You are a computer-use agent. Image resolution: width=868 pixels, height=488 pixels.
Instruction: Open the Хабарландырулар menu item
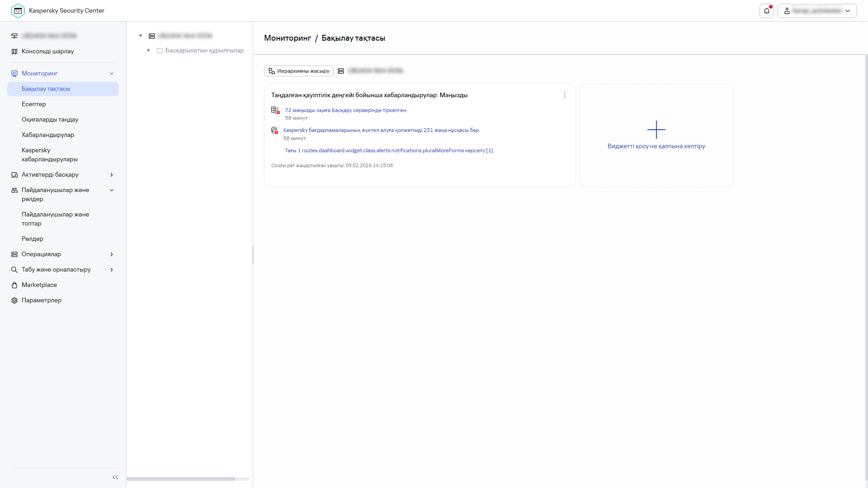[48, 135]
